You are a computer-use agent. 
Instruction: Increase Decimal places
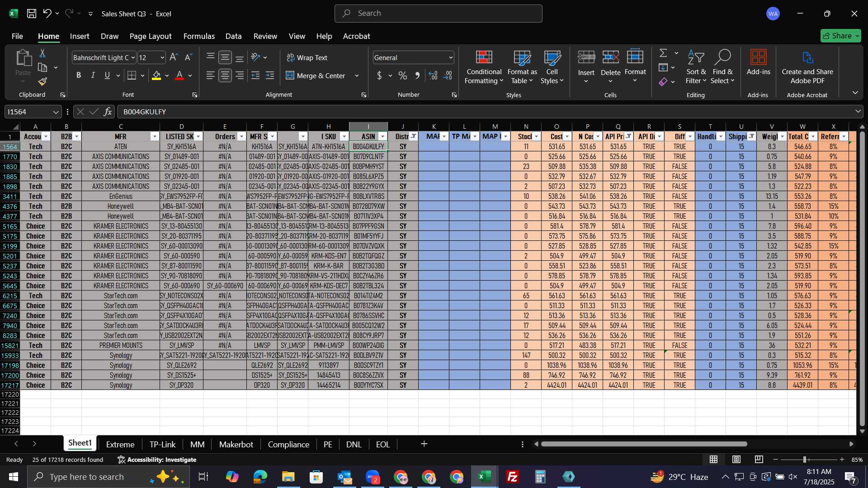coord(433,75)
